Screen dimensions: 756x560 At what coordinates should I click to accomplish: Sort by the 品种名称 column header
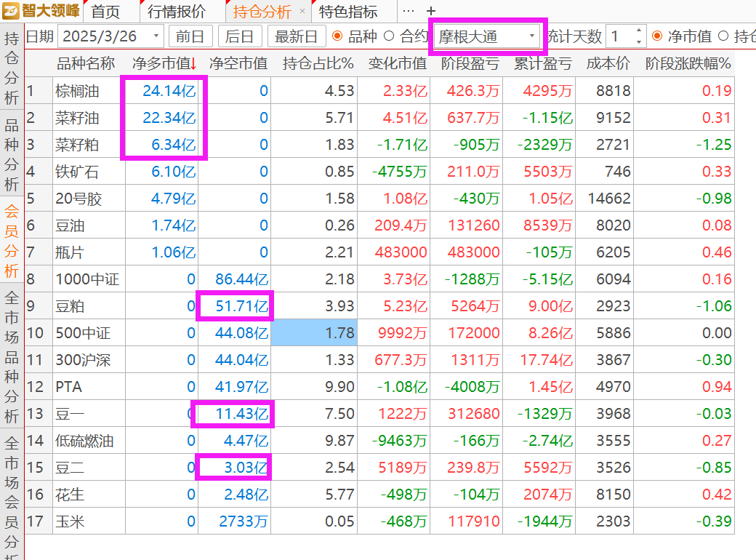[x=86, y=63]
